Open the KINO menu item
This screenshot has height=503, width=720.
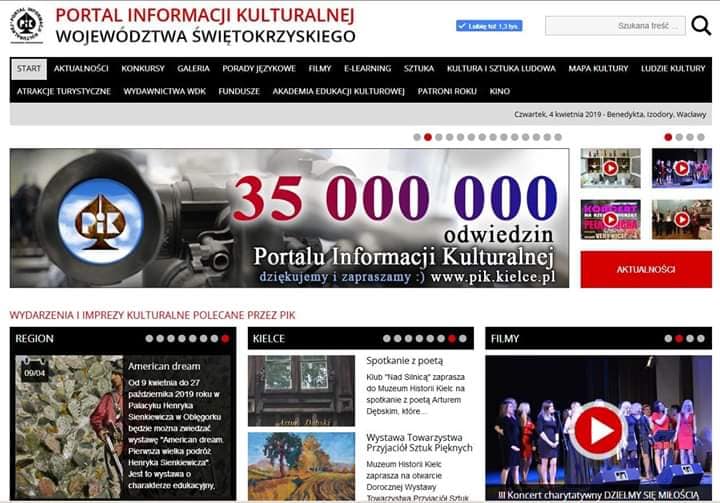(500, 91)
